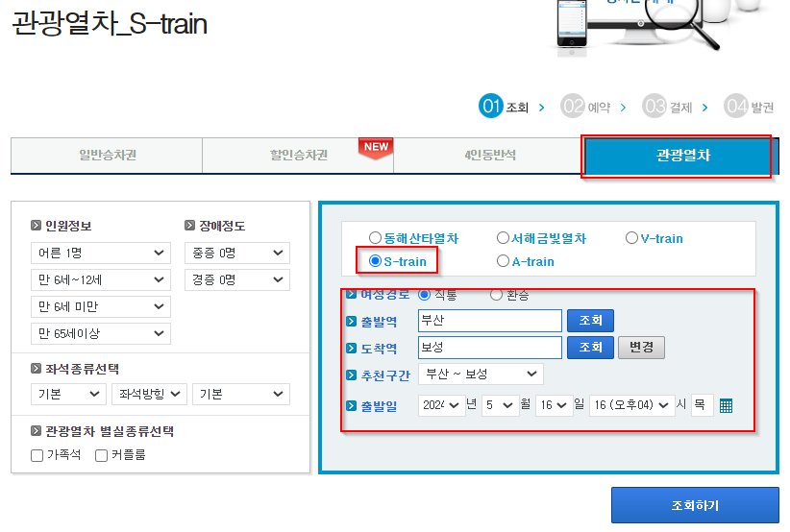Image resolution: width=790 pixels, height=532 pixels.
Task: Click the phone and monitor banner image
Action: [660, 28]
